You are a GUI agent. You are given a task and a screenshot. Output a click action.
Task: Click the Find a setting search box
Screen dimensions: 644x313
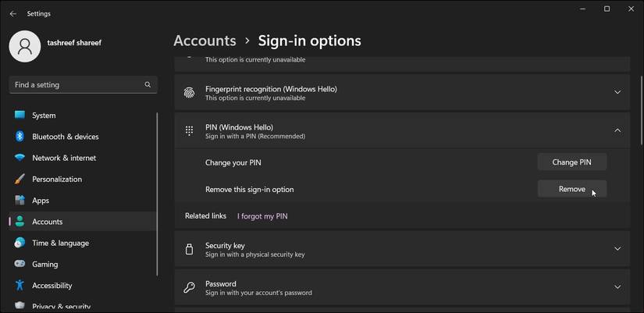[x=76, y=84]
